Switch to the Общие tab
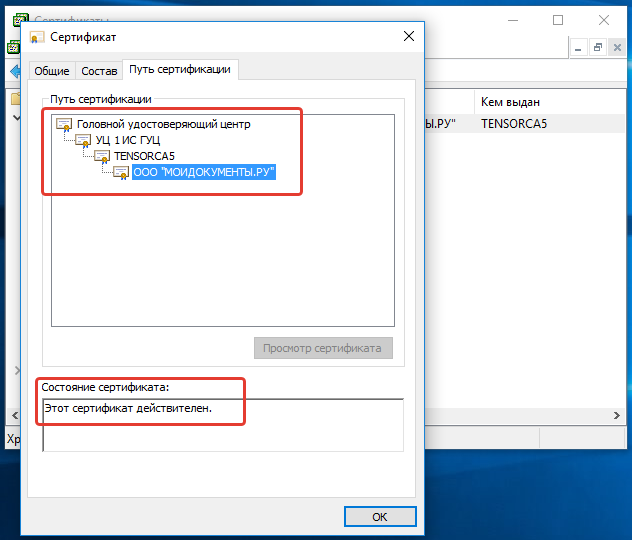 pos(51,71)
